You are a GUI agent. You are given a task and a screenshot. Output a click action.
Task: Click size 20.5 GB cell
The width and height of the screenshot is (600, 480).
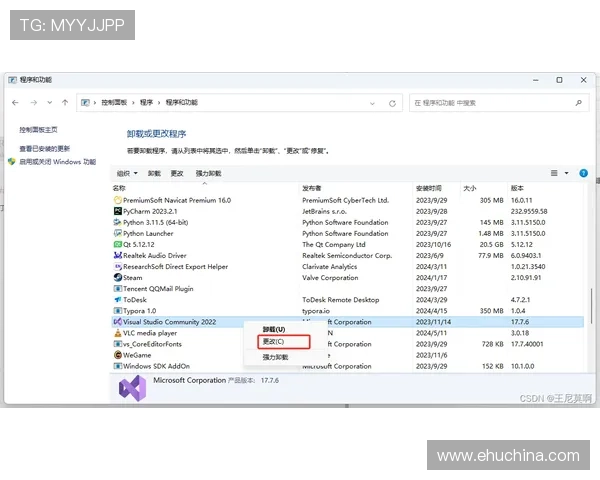click(492, 245)
